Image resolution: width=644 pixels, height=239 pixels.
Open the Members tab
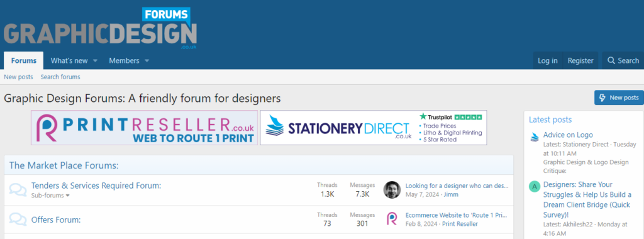pos(124,61)
